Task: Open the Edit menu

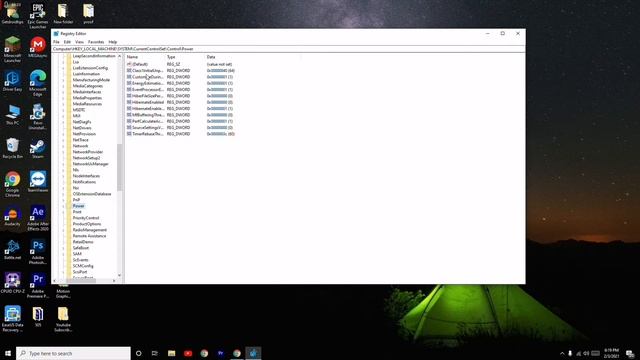Action: 67,42
